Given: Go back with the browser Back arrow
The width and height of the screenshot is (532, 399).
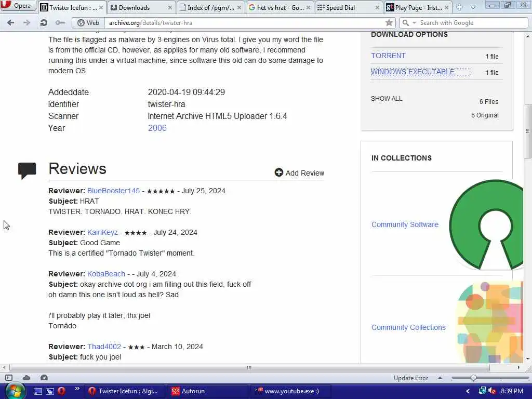Looking at the screenshot, I should 10,23.
